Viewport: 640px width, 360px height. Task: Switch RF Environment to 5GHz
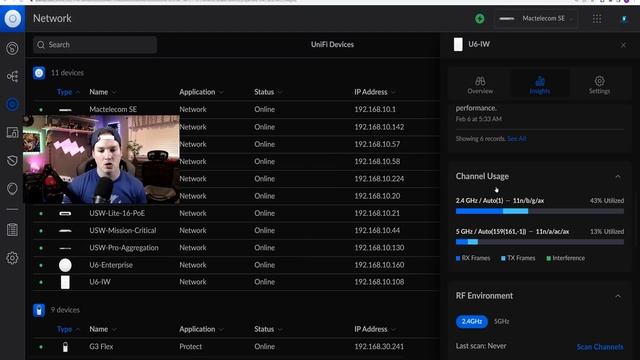pos(502,322)
